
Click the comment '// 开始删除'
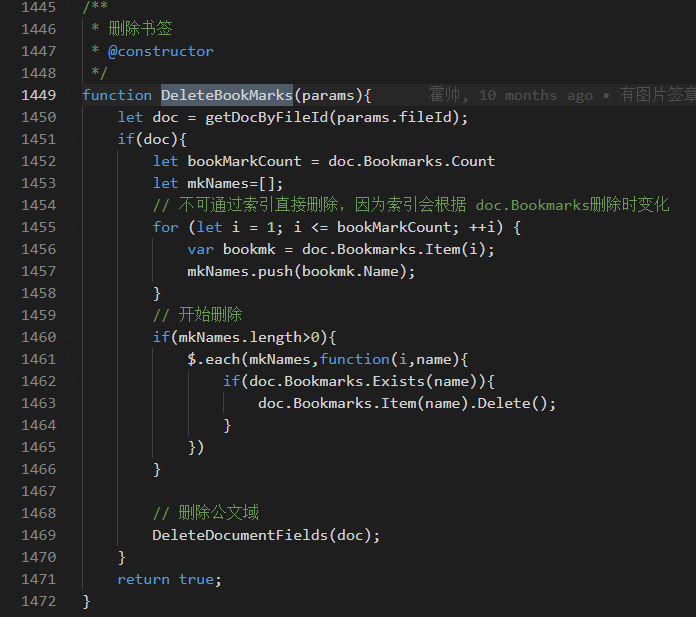(x=197, y=315)
